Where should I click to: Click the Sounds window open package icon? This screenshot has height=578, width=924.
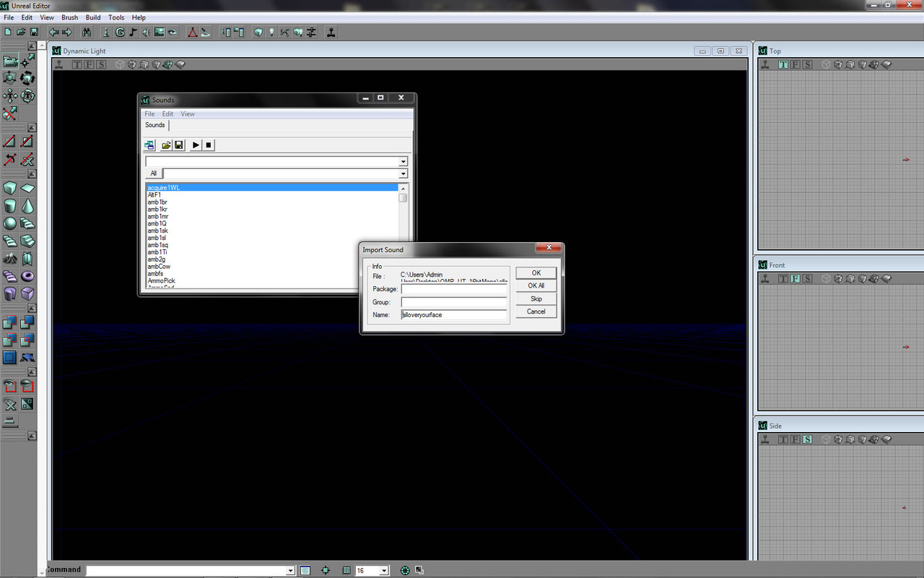point(166,145)
